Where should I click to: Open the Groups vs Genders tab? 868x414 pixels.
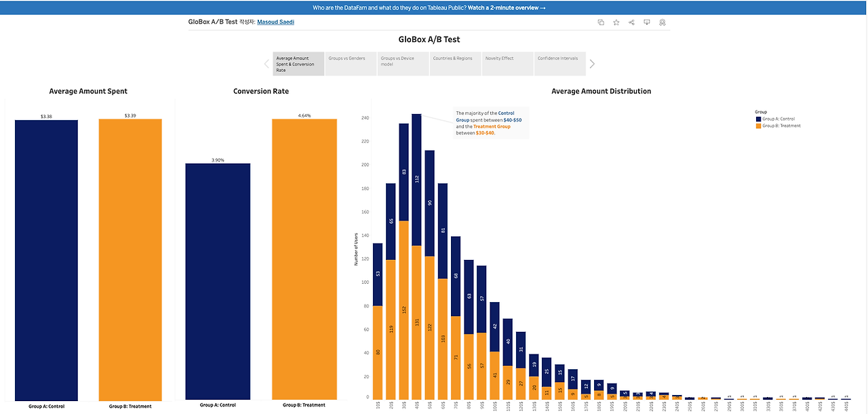351,64
